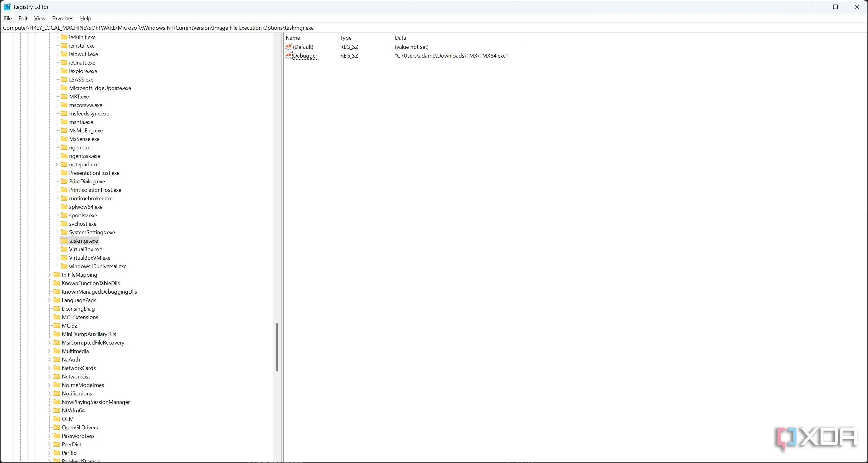Screen dimensions: 868x463
Task: Click the registry path address bar
Action: click(x=434, y=28)
